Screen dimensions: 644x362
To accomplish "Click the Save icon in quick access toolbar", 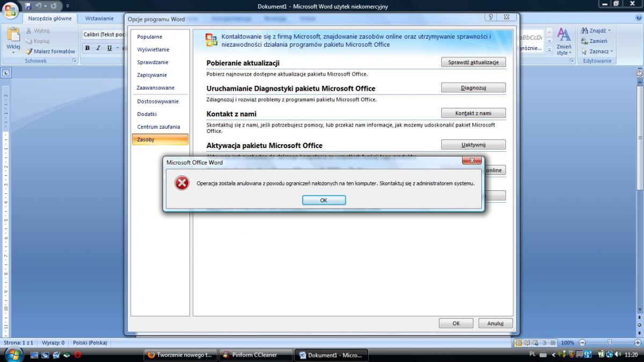I will 28,6.
